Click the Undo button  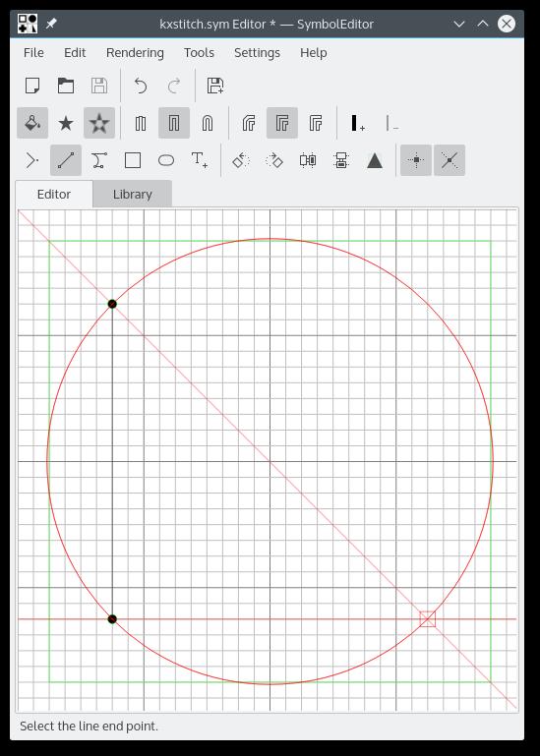141,86
